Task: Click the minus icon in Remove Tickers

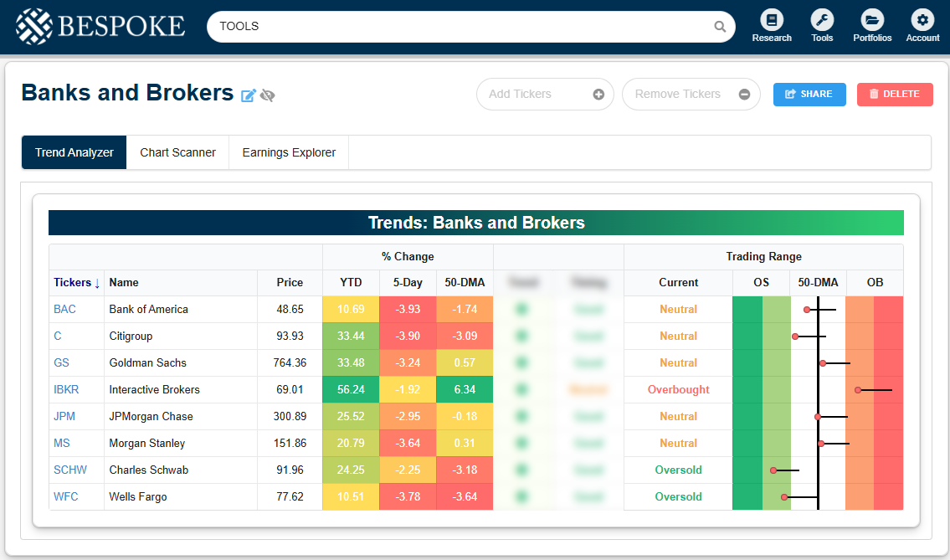Action: (744, 95)
